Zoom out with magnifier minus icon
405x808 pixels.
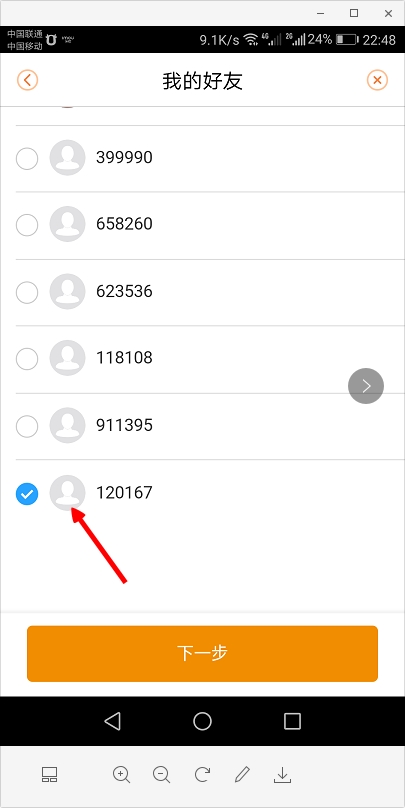point(162,775)
